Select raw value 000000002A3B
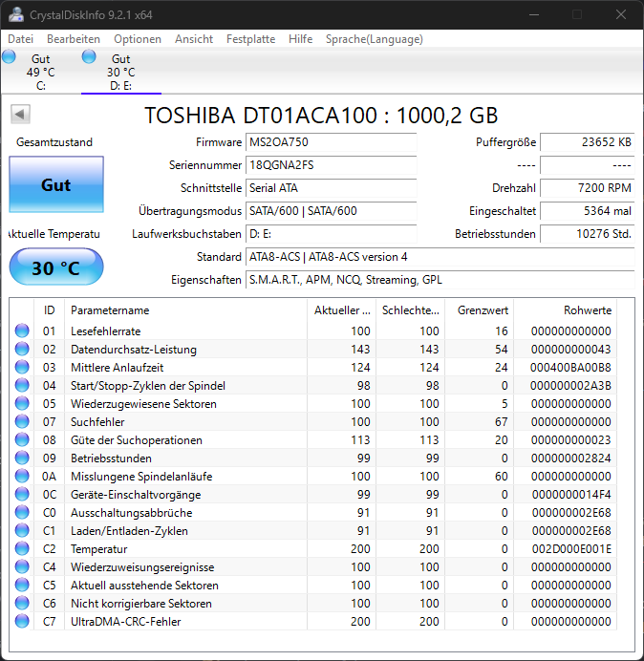 570,386
